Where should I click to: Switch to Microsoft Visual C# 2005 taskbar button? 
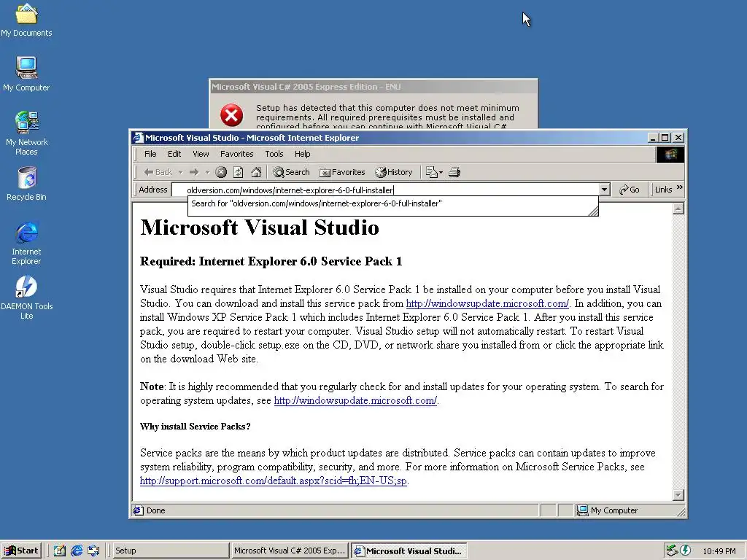pos(289,551)
